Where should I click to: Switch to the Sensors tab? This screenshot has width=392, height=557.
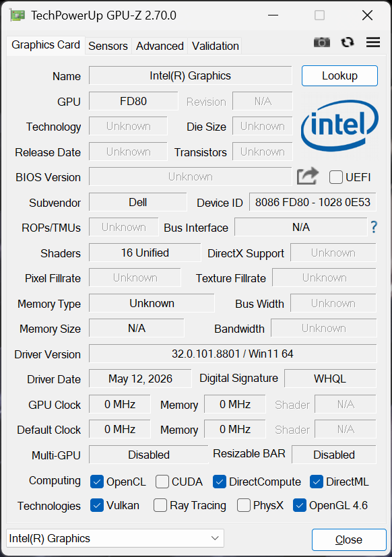108,46
